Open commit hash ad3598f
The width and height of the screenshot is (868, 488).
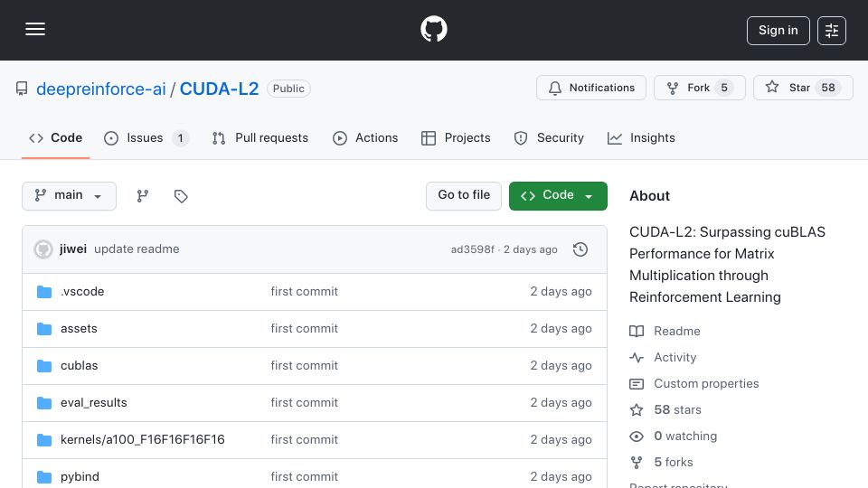coord(472,249)
